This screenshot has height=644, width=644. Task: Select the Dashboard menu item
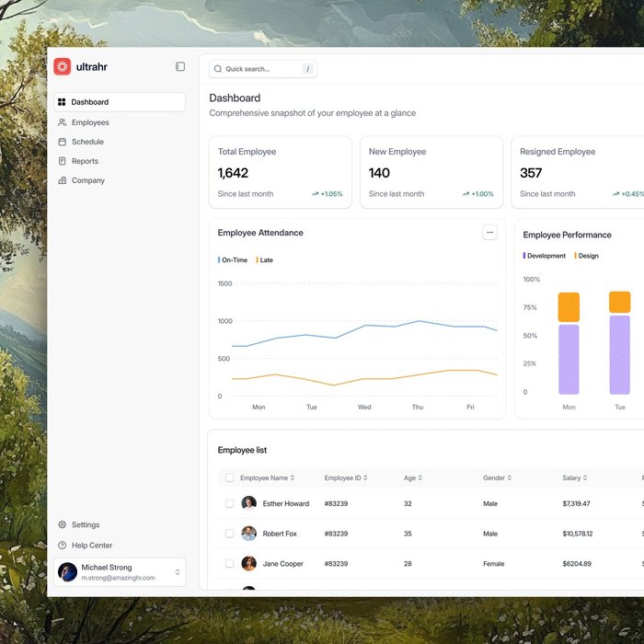pos(119,102)
